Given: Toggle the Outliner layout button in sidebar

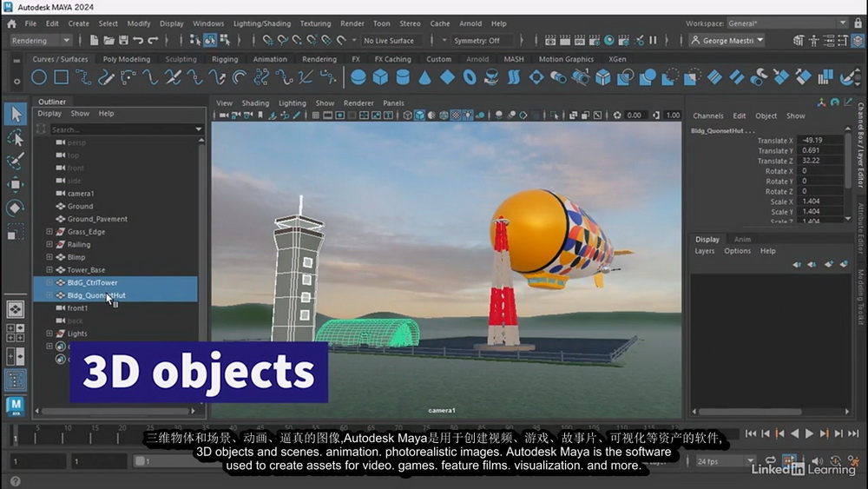Looking at the screenshot, I should pyautogui.click(x=16, y=380).
